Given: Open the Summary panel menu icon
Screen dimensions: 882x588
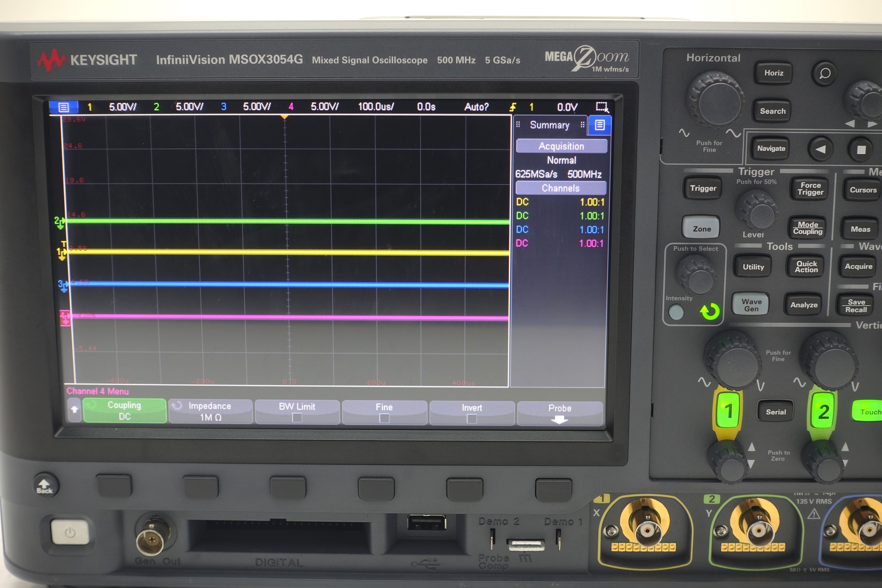Looking at the screenshot, I should (x=599, y=125).
